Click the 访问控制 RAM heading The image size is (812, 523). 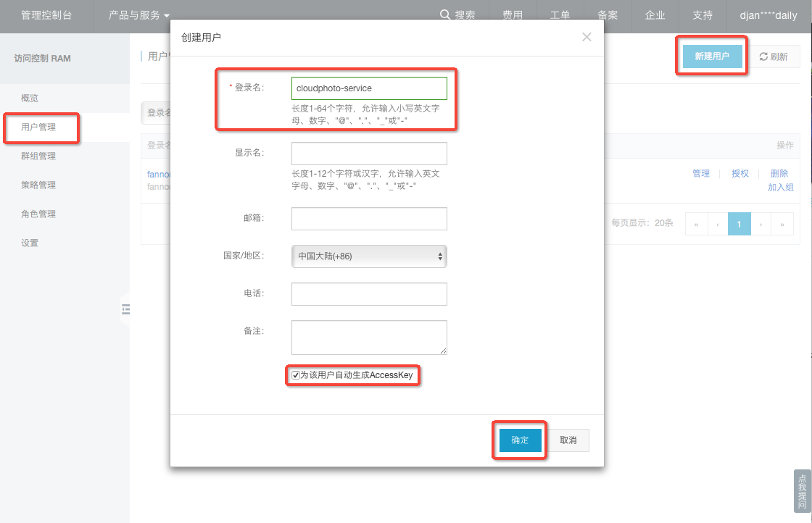click(43, 59)
